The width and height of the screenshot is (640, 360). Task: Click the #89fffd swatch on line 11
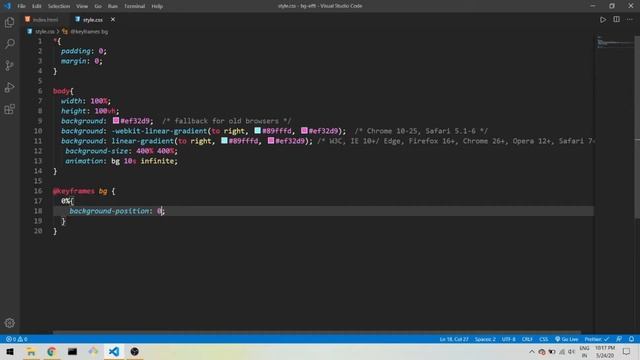(x=224, y=140)
